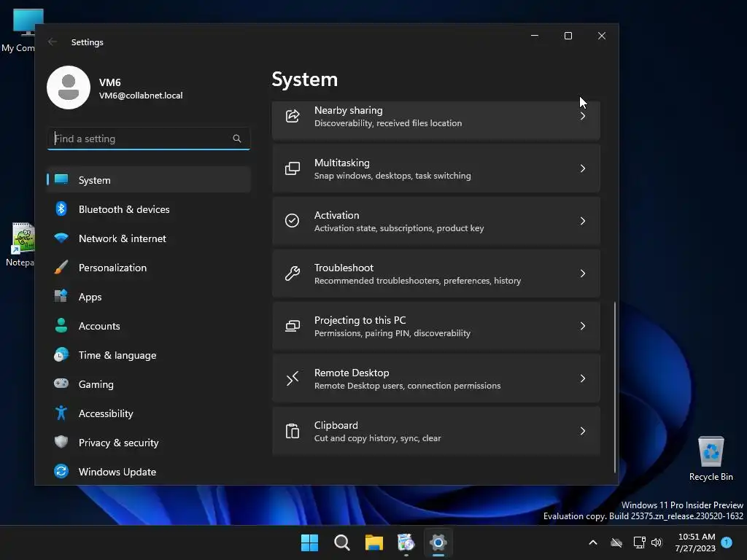
Task: Open the Apps category
Action: tap(149, 296)
